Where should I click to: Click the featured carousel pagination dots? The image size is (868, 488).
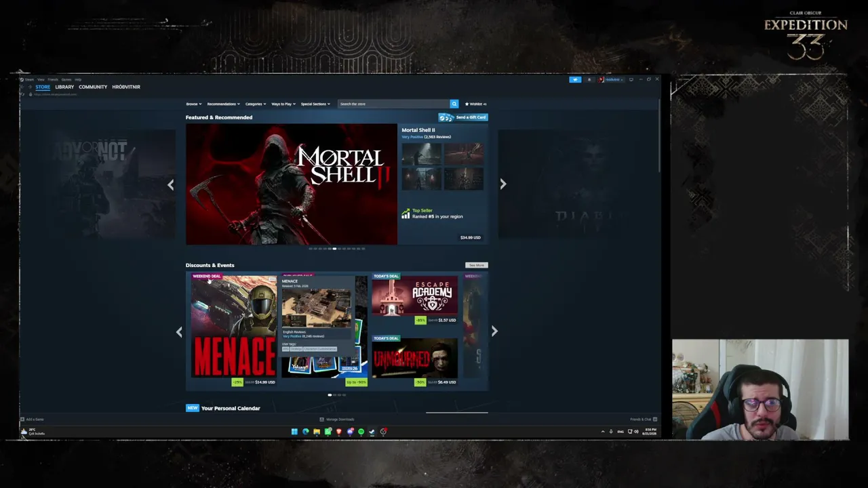(337, 249)
